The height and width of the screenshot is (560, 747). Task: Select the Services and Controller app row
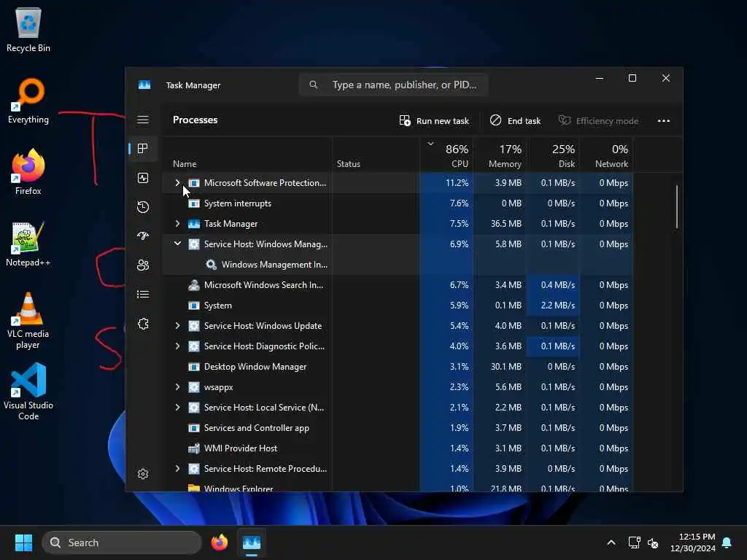(x=398, y=427)
